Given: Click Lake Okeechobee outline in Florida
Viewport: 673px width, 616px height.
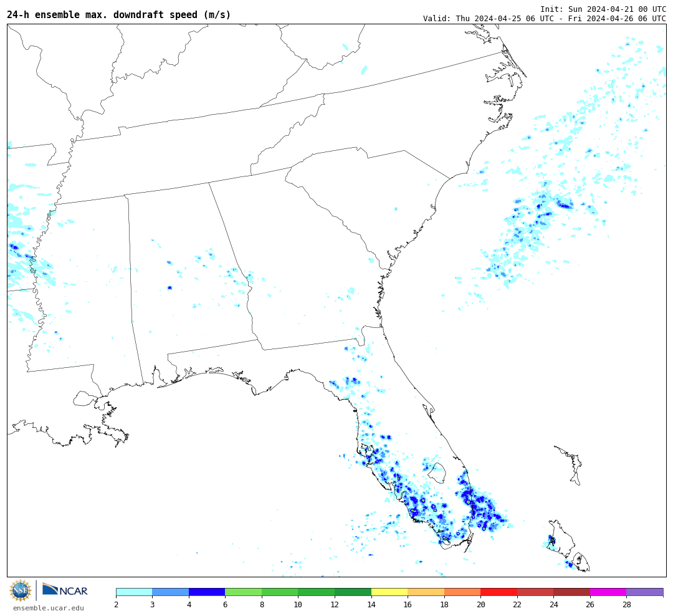Looking at the screenshot, I should pos(437,473).
